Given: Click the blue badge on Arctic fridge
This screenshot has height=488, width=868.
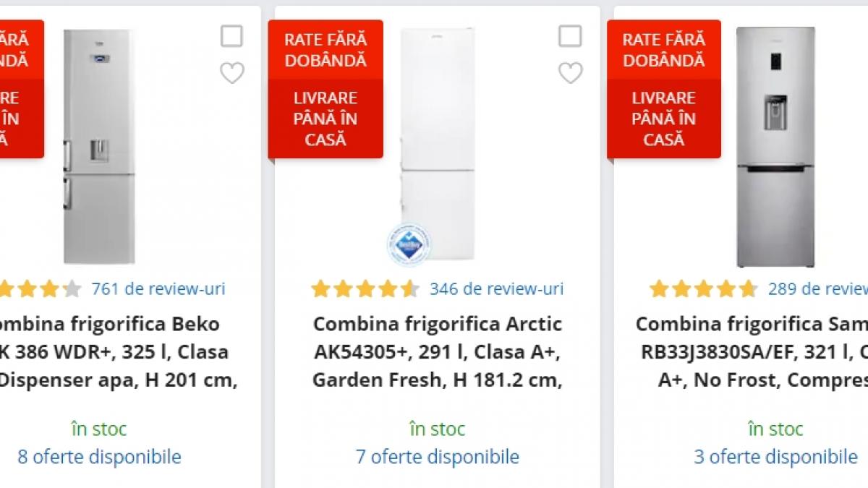Looking at the screenshot, I should click(x=408, y=244).
